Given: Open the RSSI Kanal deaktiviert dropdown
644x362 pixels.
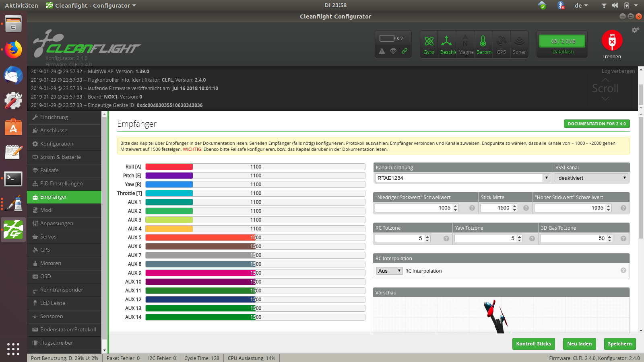Looking at the screenshot, I should coord(591,178).
